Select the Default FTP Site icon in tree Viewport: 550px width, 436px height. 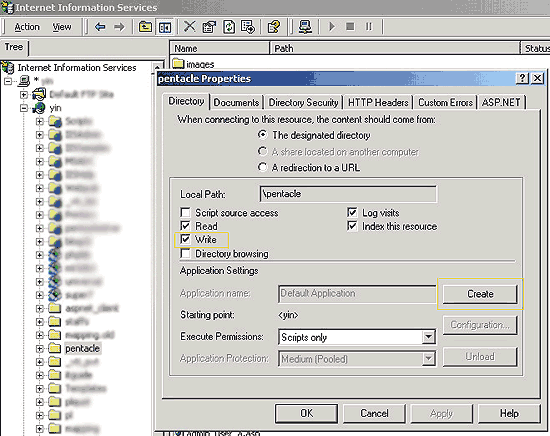pos(39,94)
